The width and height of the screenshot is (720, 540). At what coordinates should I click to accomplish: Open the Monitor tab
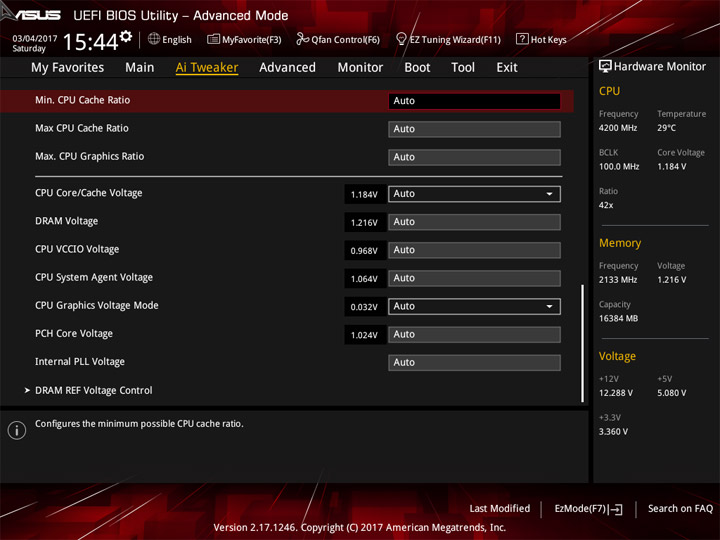click(360, 68)
